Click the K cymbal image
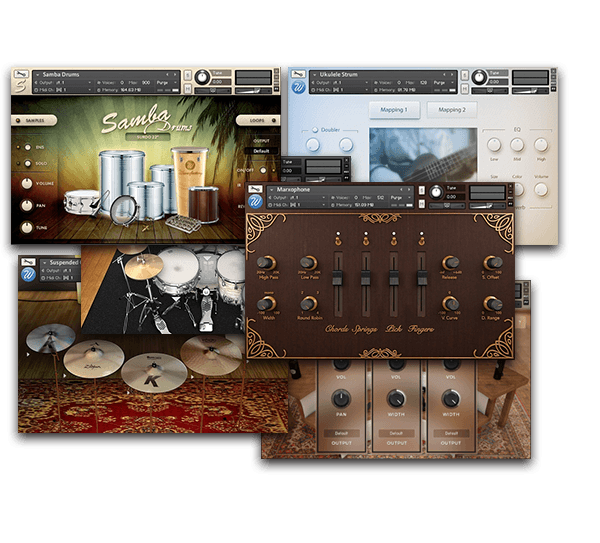 152,375
